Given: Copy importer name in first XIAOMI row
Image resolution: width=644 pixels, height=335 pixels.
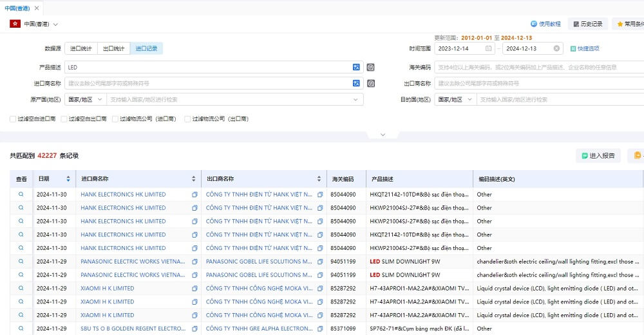Looking at the screenshot, I should (x=194, y=288).
